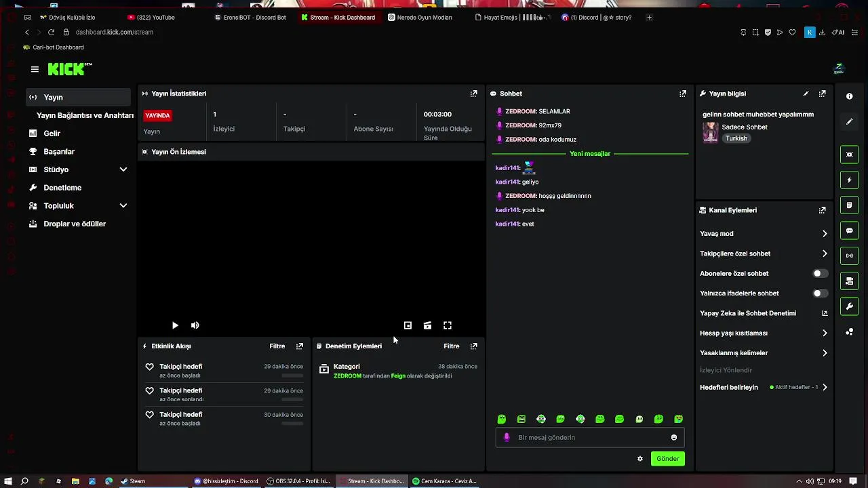868x488 pixels.
Task: Pop out the Sohbet chat panel
Action: pos(683,94)
